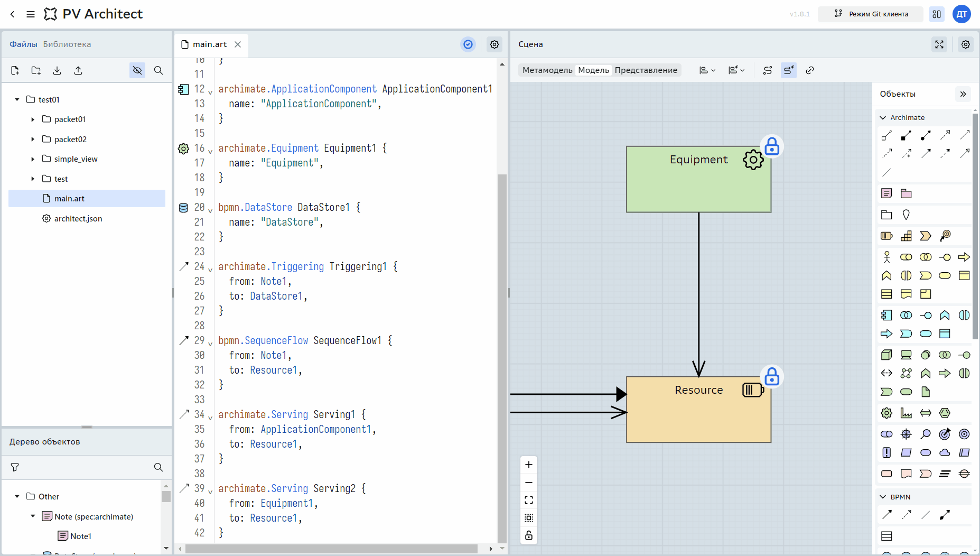Toggle hidden files eye-slash icon
980x556 pixels.
tap(137, 70)
